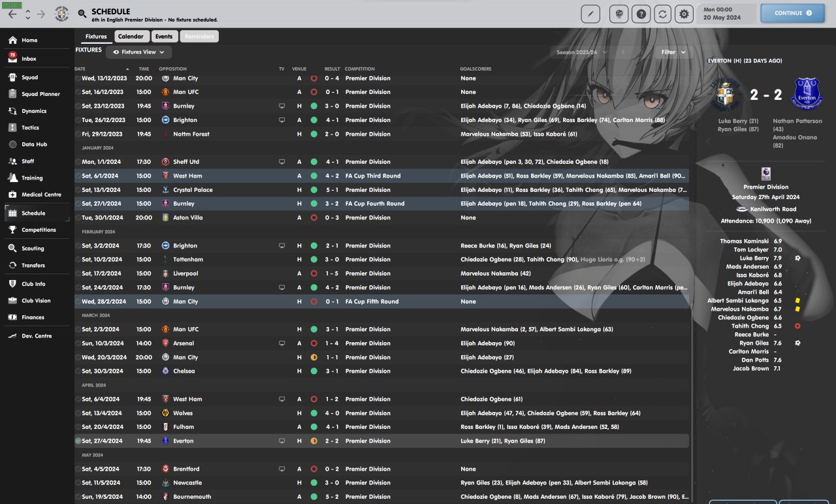Toggle check circle on Sat, 17/2/2024 row
This screenshot has width=836, height=504.
click(78, 274)
